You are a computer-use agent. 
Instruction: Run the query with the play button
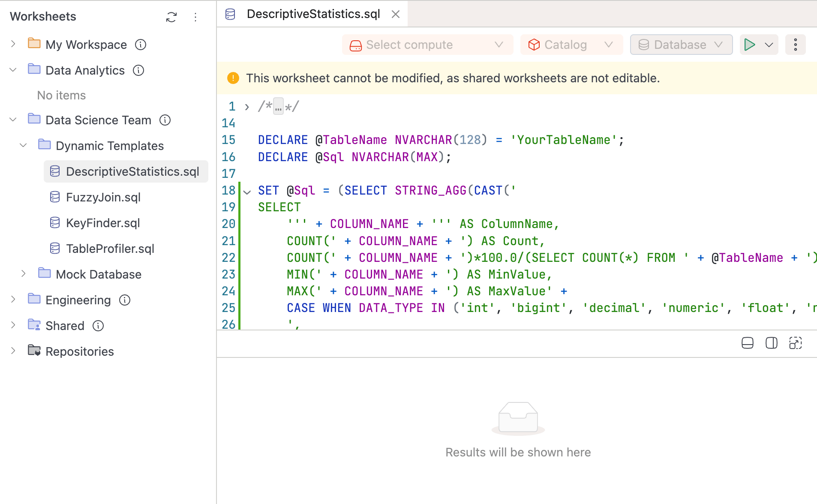[750, 45]
